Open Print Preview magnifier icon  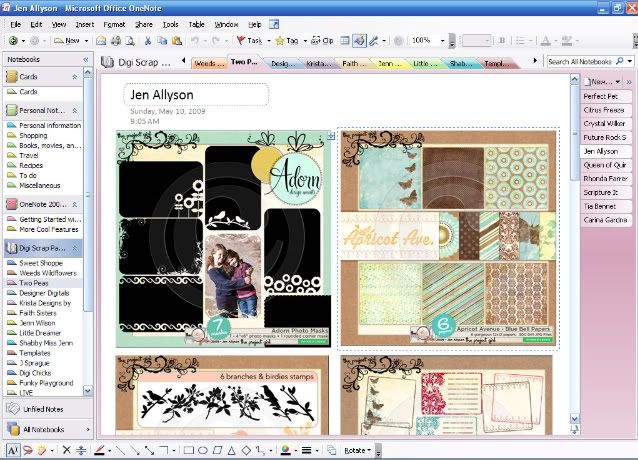click(x=130, y=40)
